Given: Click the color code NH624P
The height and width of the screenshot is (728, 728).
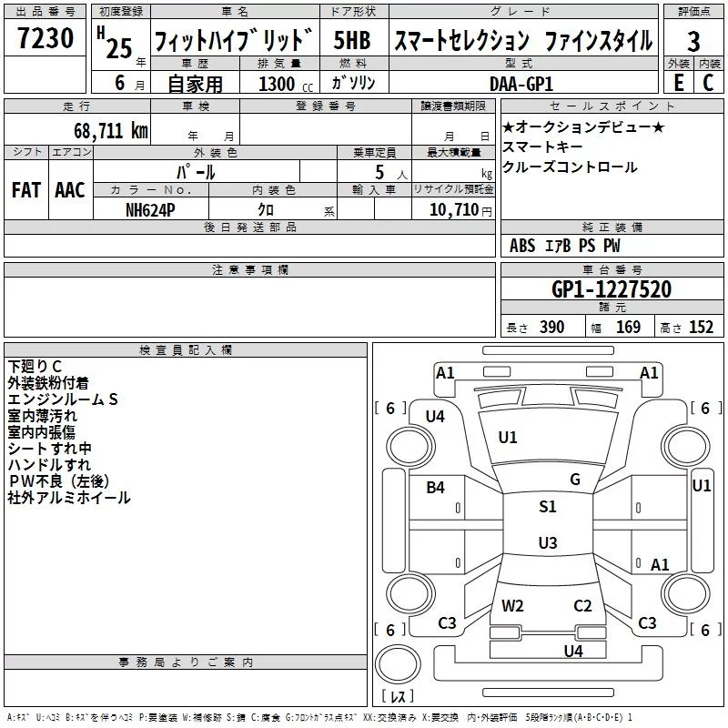Looking at the screenshot, I should tap(150, 210).
